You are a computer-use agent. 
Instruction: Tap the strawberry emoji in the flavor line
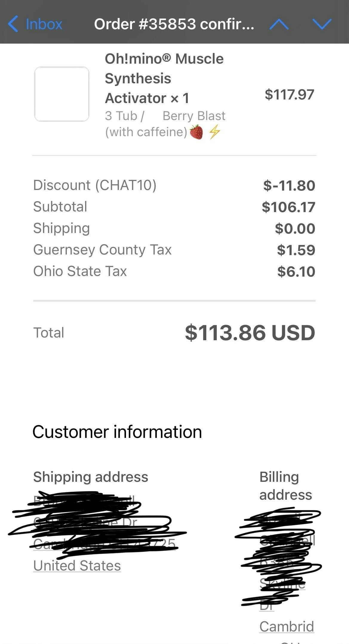(x=196, y=132)
